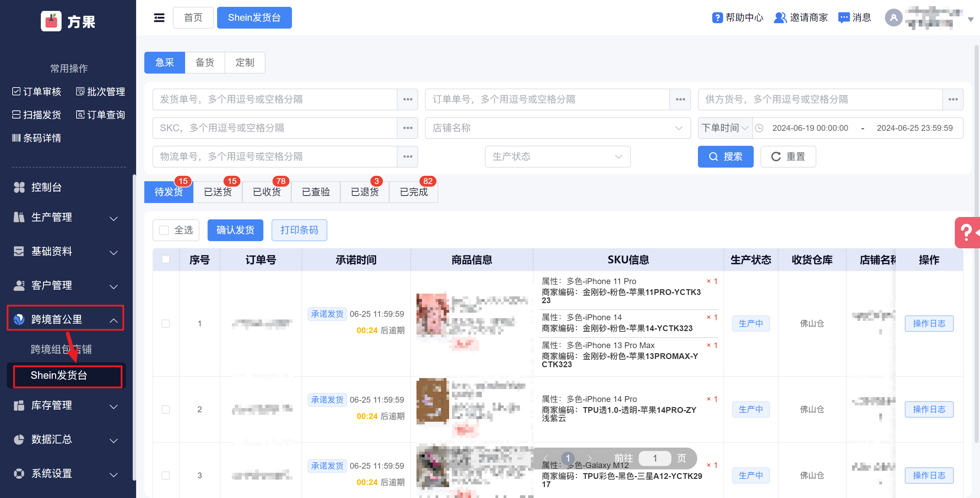Click the 确认发货 button
980x498 pixels.
coord(235,230)
